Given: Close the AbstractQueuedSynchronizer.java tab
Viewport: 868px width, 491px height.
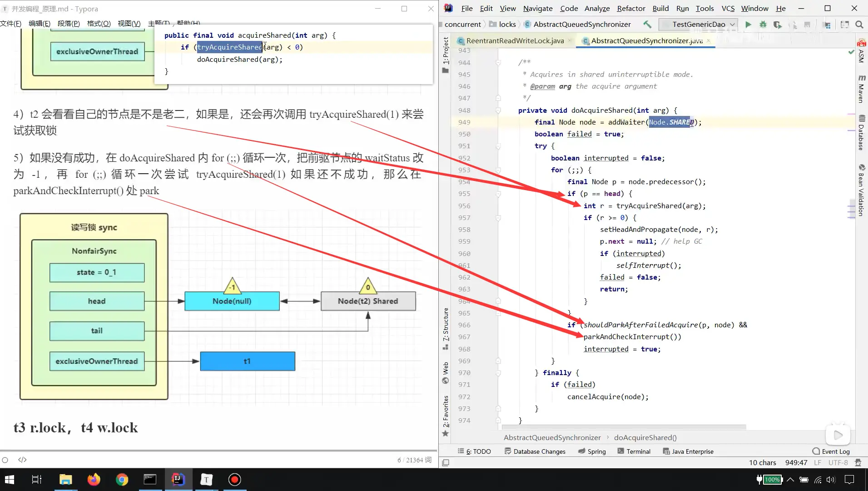Looking at the screenshot, I should (708, 40).
